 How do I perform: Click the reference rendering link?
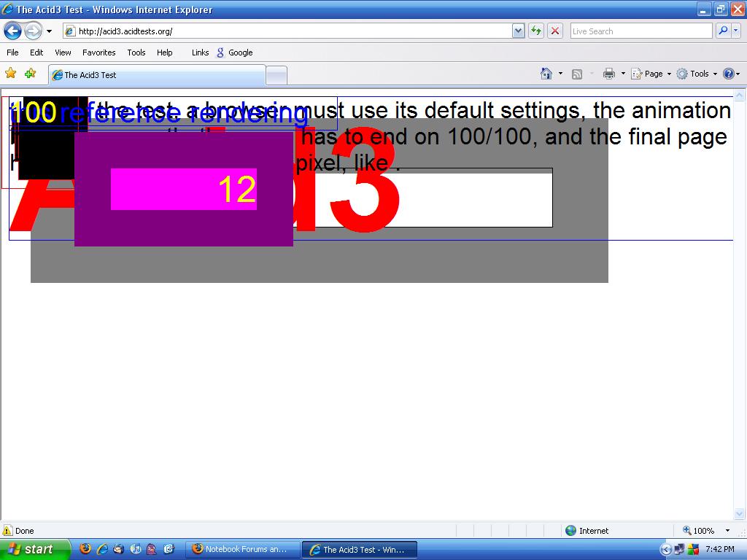point(185,114)
